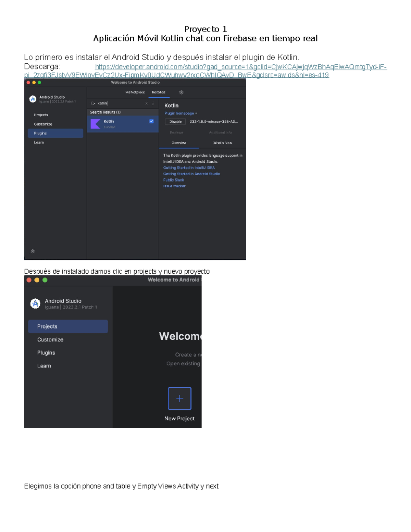
Task: Open the plugin manager settings gear icon
Action: point(181,92)
